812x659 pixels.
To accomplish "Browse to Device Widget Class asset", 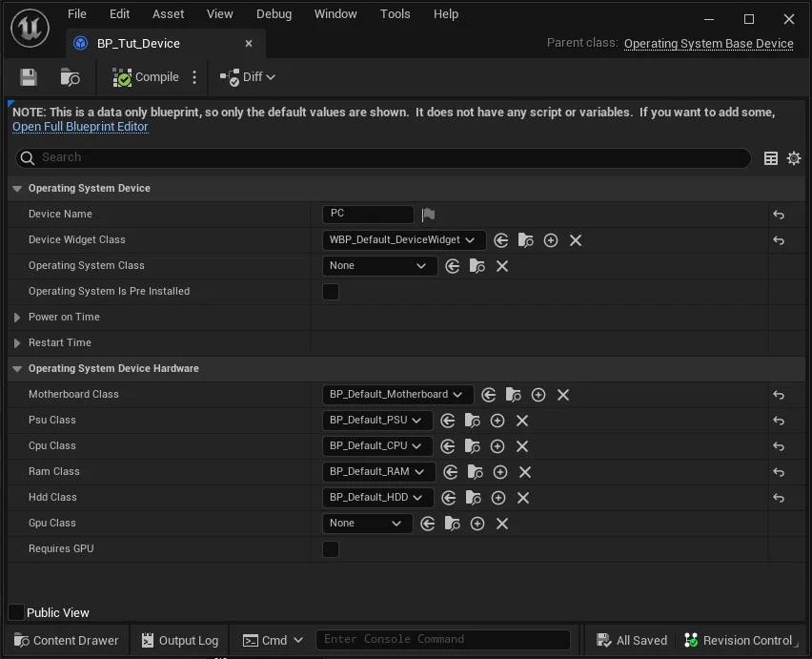I will (x=526, y=240).
